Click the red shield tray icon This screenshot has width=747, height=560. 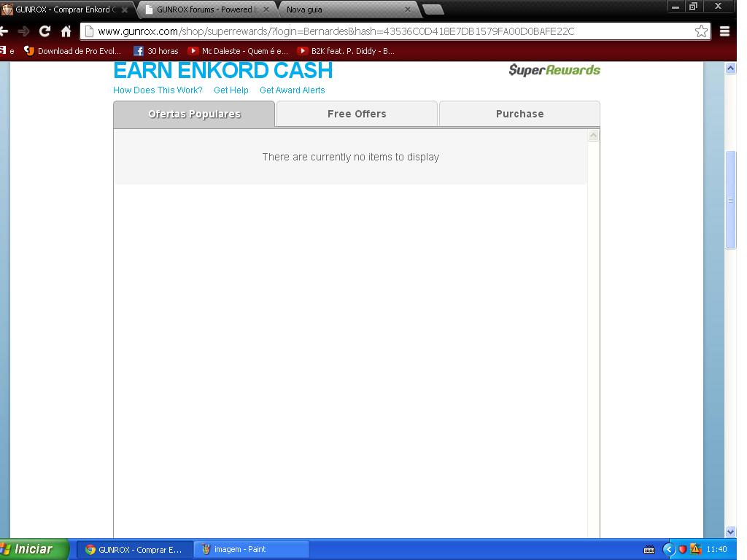click(x=683, y=549)
